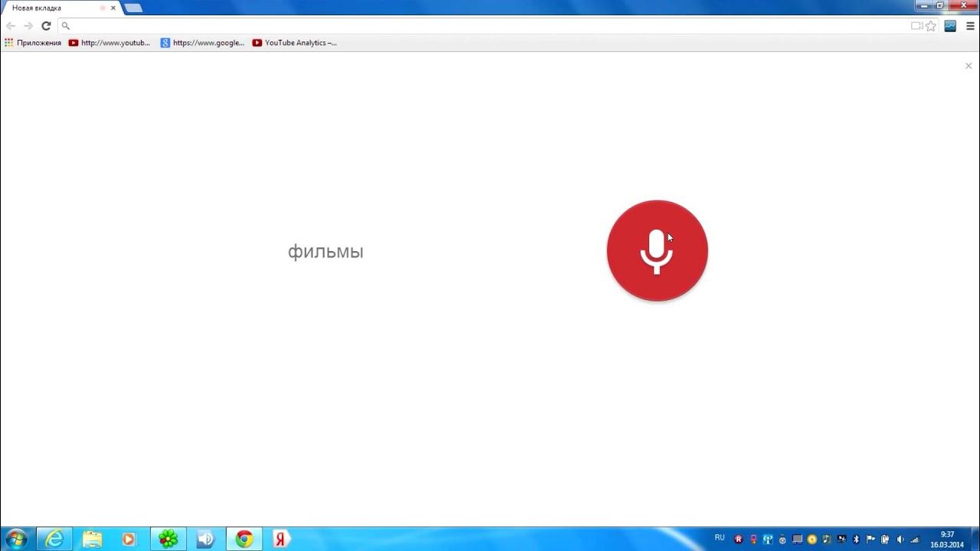Open the blue chart extension icon

point(950,26)
